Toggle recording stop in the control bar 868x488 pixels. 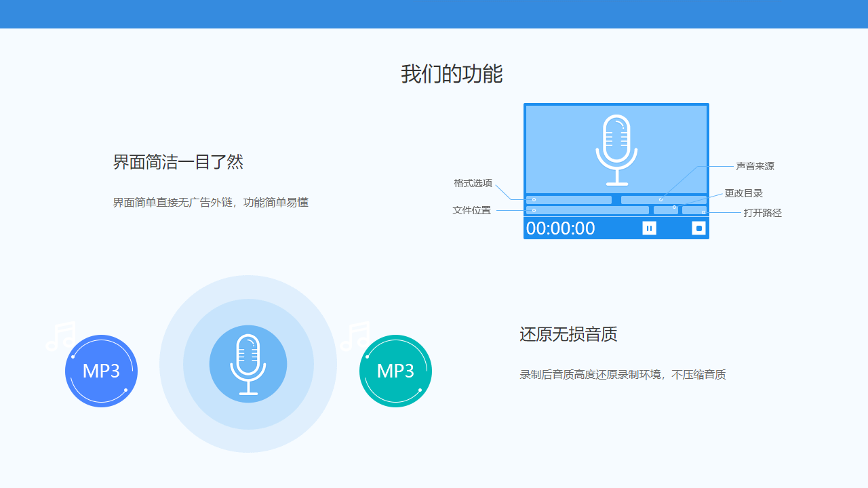tap(698, 228)
